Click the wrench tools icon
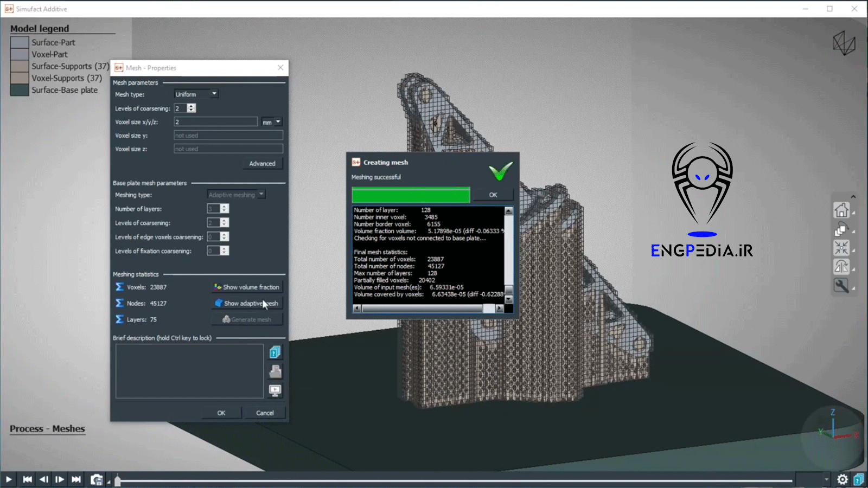The height and width of the screenshot is (488, 868). pos(841,285)
